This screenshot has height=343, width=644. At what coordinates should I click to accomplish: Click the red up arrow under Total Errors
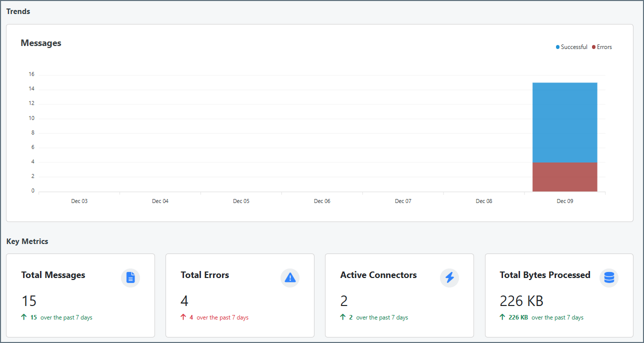click(183, 317)
